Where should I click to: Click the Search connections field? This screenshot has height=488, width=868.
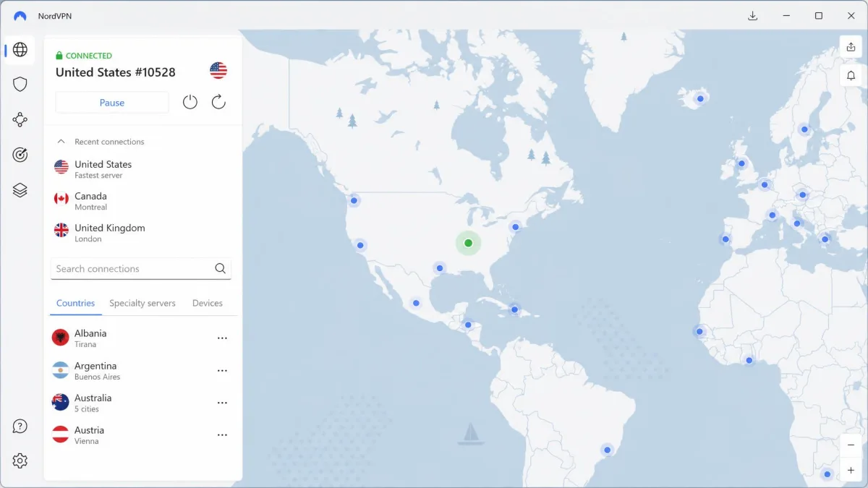141,268
